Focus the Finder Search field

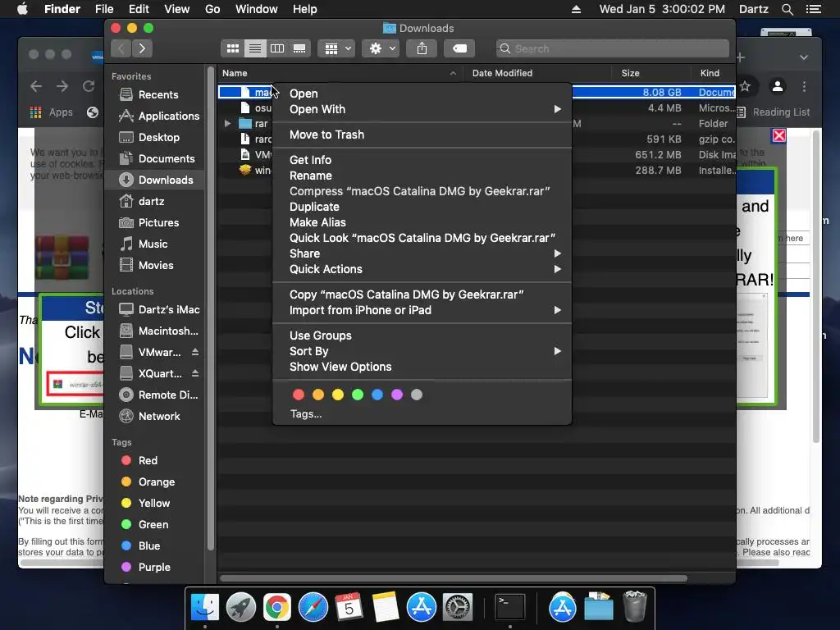(x=612, y=48)
